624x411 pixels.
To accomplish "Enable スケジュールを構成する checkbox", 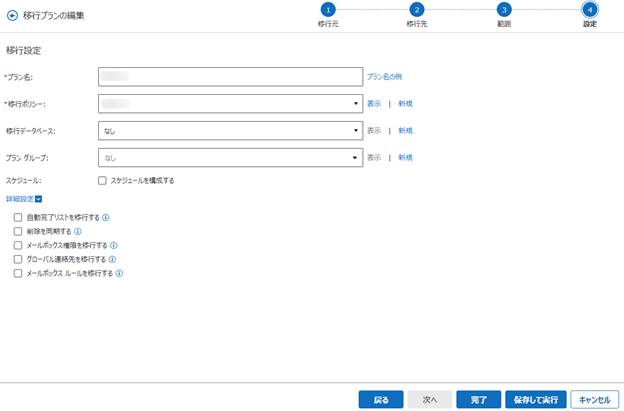I will pos(102,181).
